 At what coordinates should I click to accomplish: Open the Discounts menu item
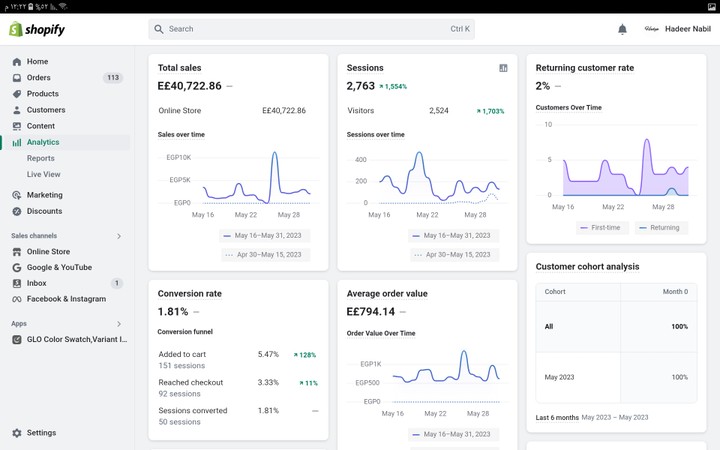(x=45, y=211)
